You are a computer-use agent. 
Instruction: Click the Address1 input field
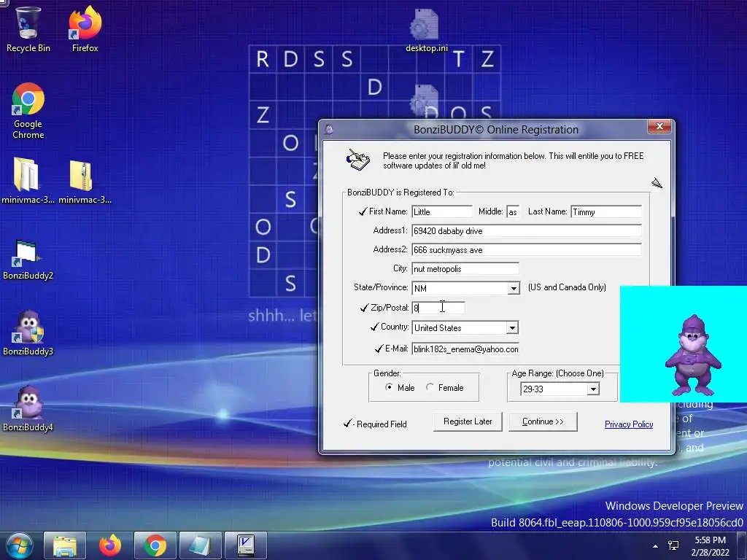[527, 231]
